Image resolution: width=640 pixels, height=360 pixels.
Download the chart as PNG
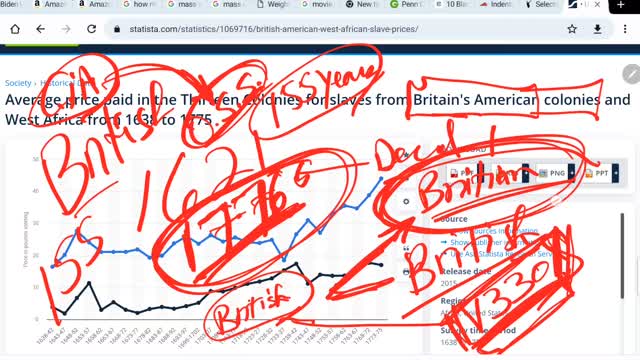pyautogui.click(x=552, y=173)
